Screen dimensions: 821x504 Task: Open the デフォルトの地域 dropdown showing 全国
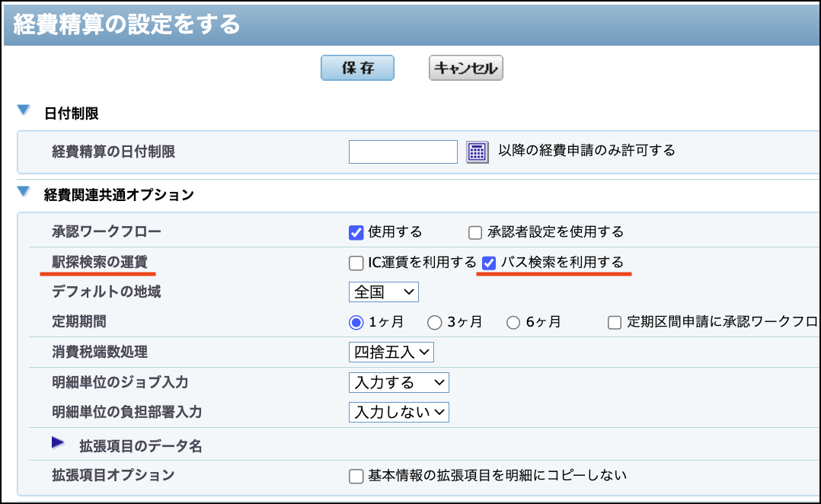pos(384,292)
